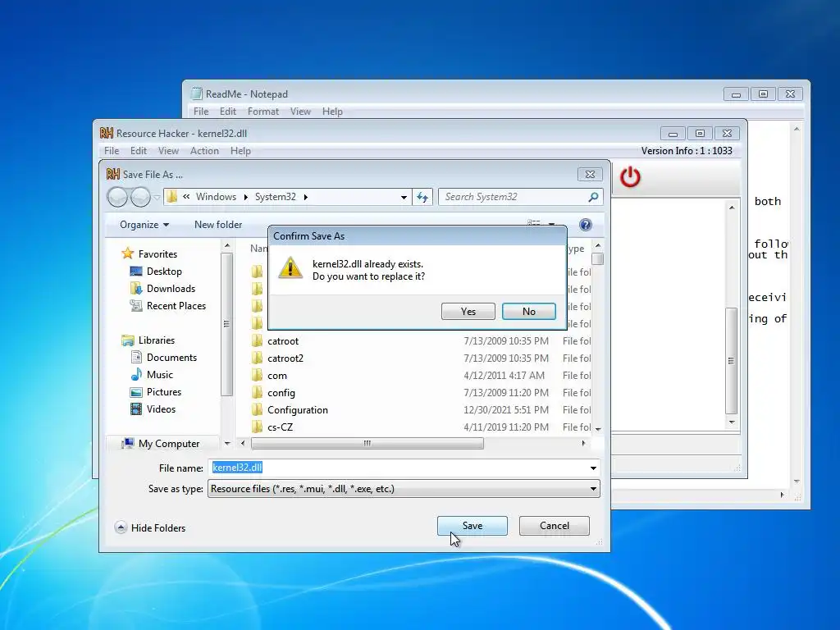Go forward using the right navigation circle
This screenshot has height=630, width=840.
pos(141,197)
